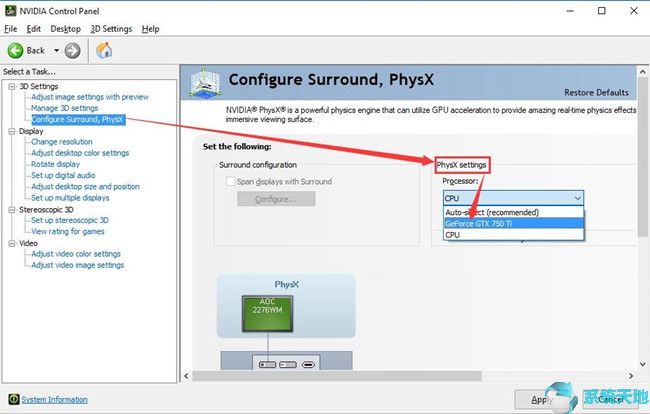The image size is (650, 414).
Task: Click the Configure Surround PhysX header icon
Action: pyautogui.click(x=204, y=83)
